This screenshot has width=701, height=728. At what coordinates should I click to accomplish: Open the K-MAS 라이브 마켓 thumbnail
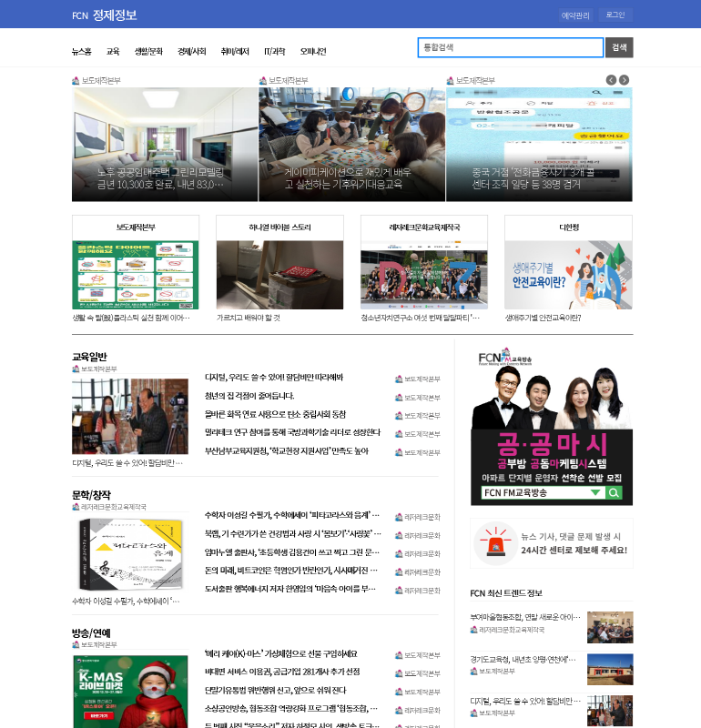tap(130, 692)
